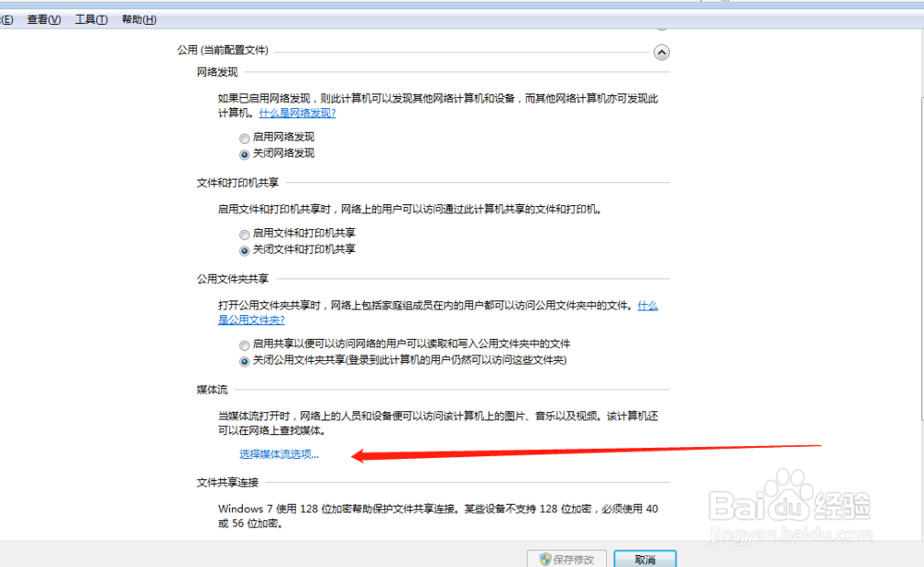Collapse the 公用 (当前配置文件) section chevron
The width and height of the screenshot is (924, 567).
(x=662, y=53)
